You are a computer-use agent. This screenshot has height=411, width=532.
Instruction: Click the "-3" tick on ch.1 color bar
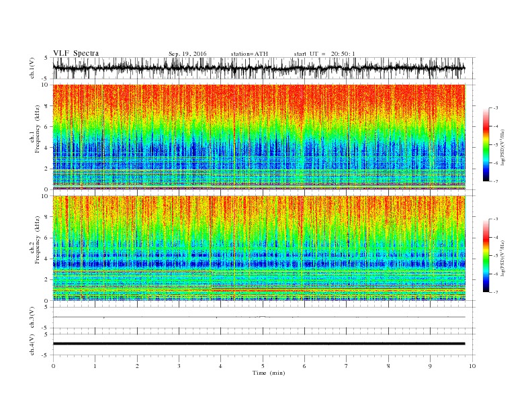point(495,108)
